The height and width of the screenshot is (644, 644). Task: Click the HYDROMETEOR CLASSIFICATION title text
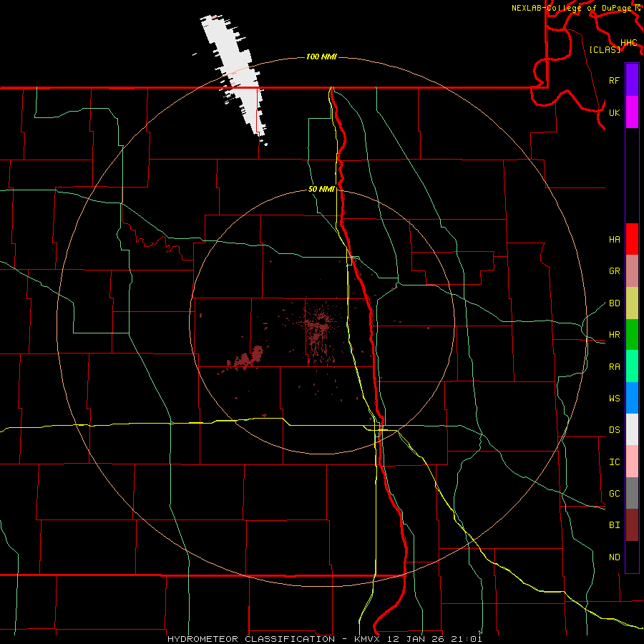click(x=250, y=639)
